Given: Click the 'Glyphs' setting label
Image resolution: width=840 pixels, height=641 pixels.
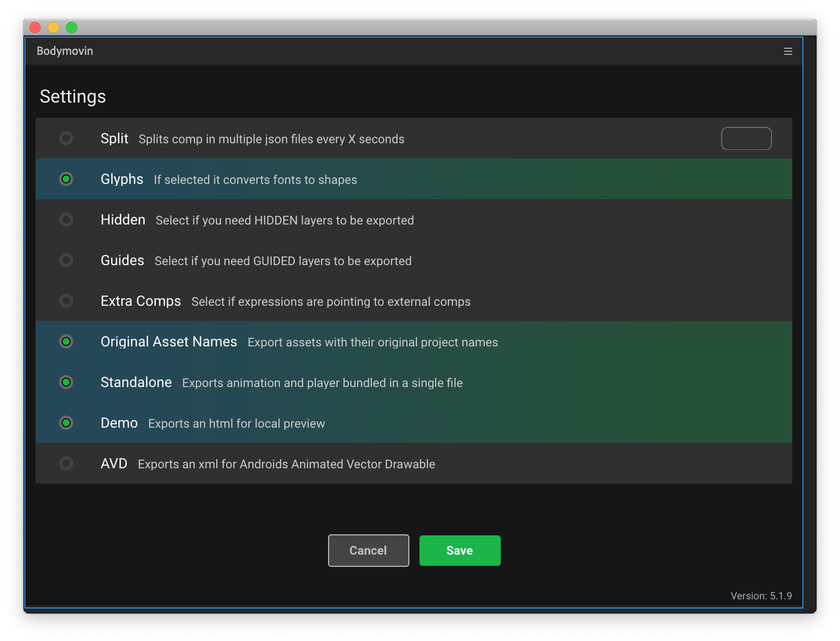Looking at the screenshot, I should pos(122,179).
